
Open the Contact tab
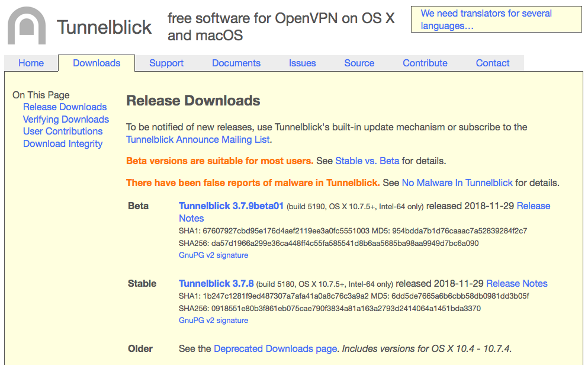493,63
